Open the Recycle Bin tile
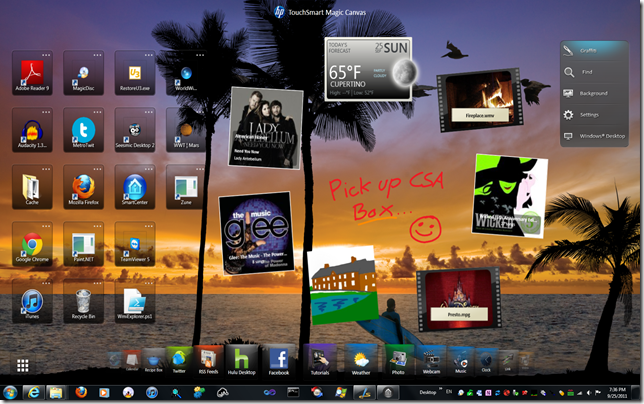644x404 pixels. [83, 301]
